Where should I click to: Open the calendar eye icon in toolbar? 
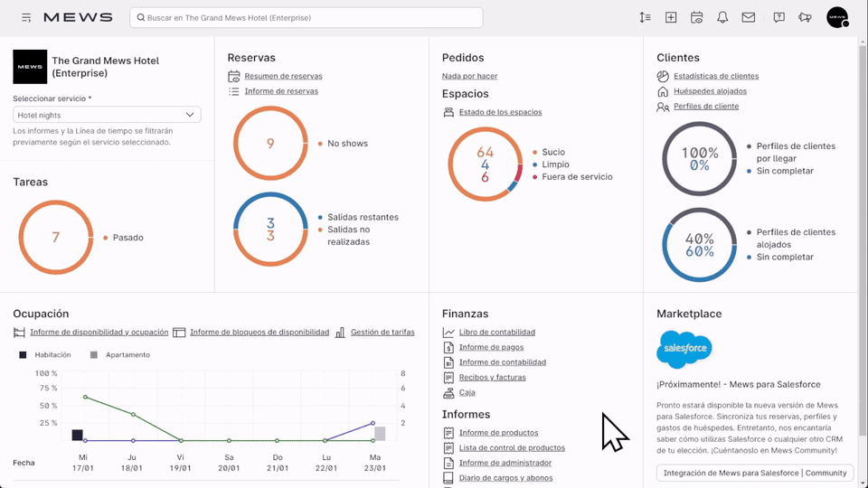tap(697, 17)
